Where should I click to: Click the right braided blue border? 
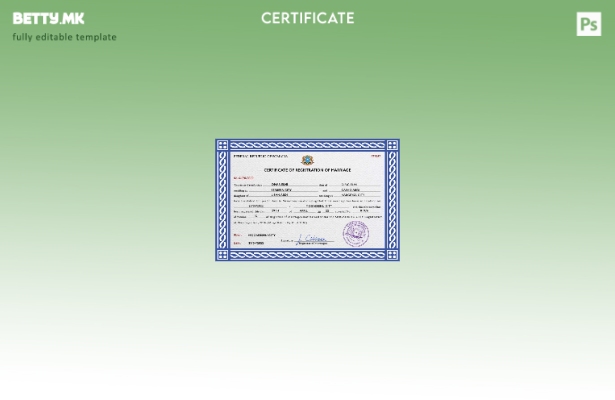pyautogui.click(x=392, y=200)
